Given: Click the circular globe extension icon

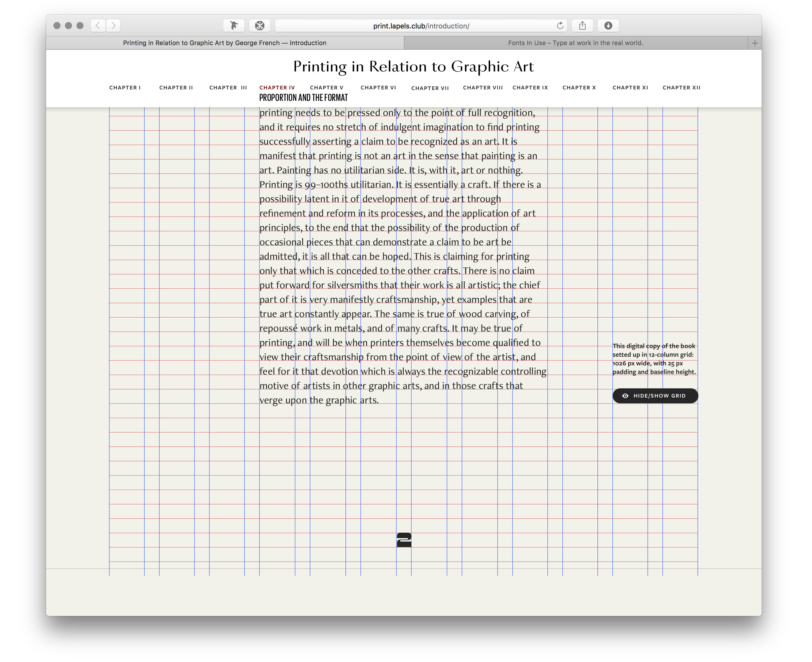Looking at the screenshot, I should click(x=259, y=26).
